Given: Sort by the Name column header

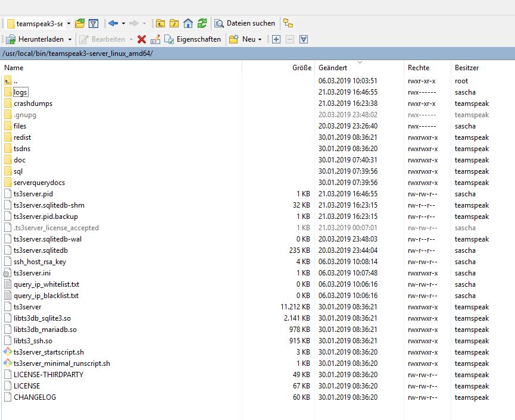Looking at the screenshot, I should (14, 68).
